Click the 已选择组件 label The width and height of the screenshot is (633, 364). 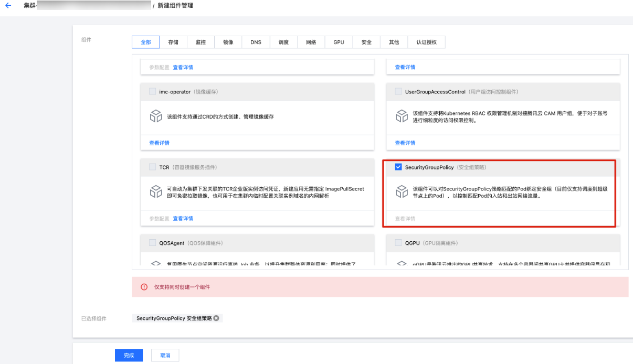[x=94, y=318]
